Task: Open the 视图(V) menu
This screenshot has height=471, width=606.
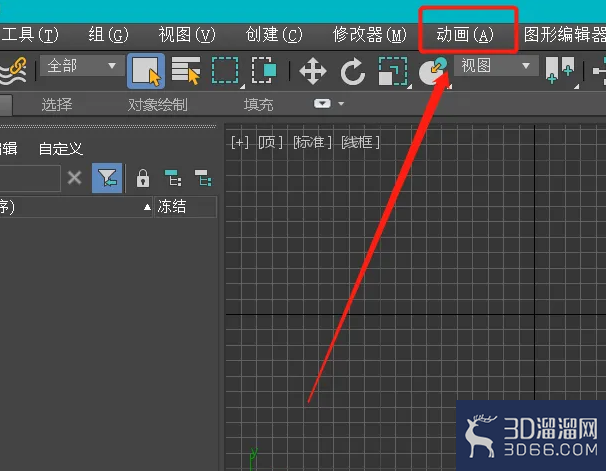Action: coord(187,35)
